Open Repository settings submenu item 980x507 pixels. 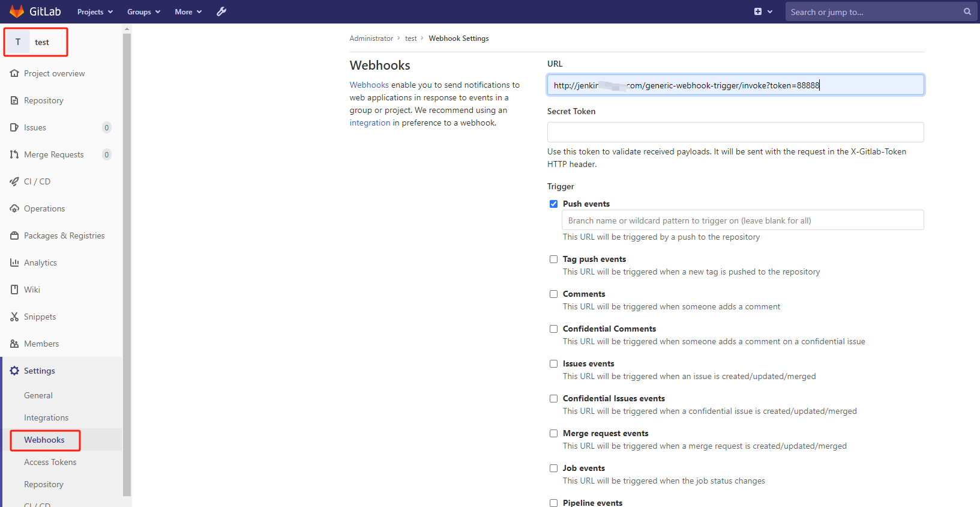pyautogui.click(x=44, y=484)
